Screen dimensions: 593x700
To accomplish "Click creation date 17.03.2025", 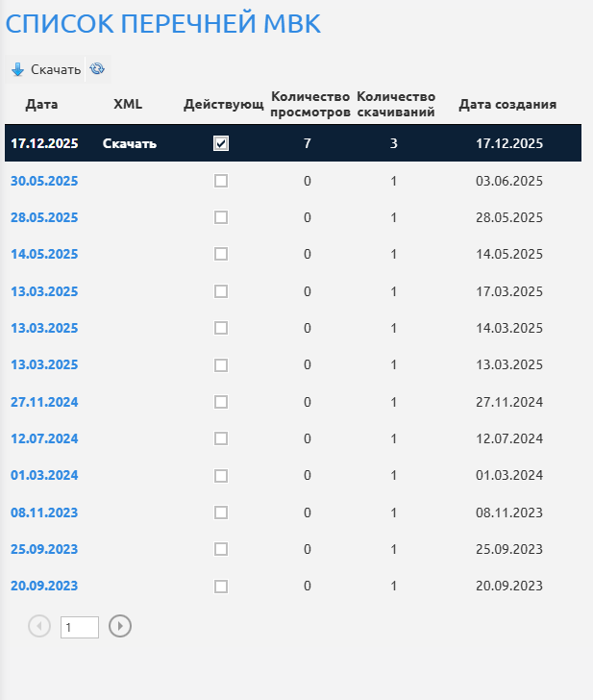I will click(509, 291).
